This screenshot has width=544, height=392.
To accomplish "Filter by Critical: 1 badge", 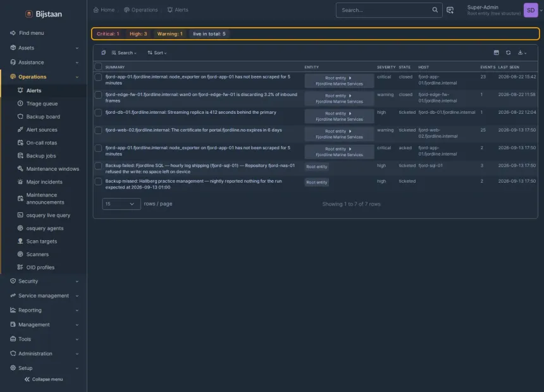I will pyautogui.click(x=108, y=34).
